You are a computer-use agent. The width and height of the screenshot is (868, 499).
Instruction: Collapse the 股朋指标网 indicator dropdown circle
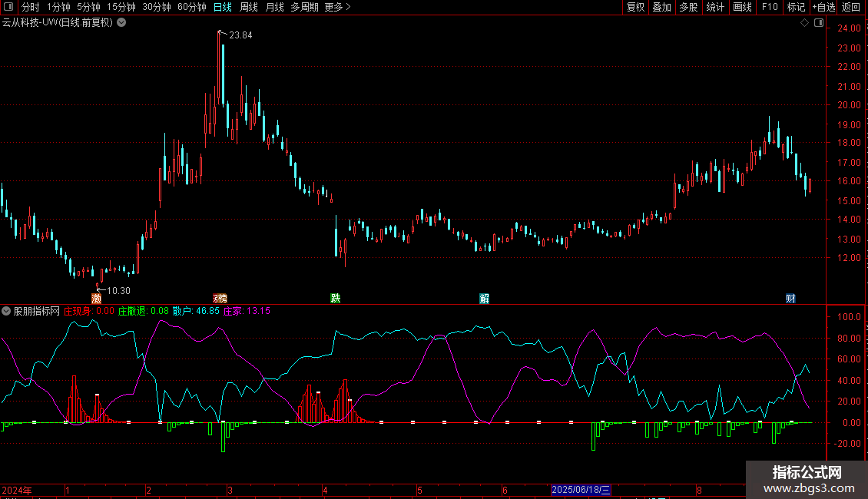point(6,311)
